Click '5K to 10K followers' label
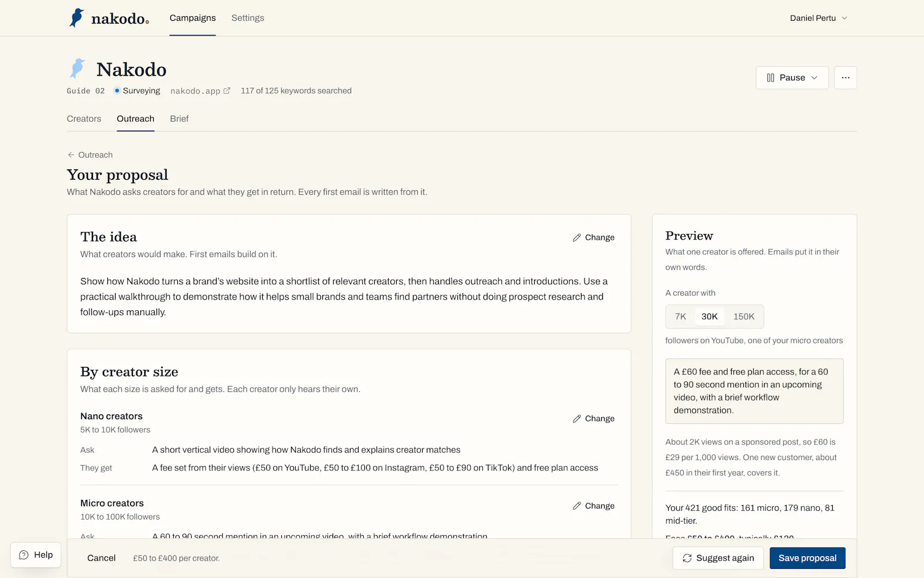This screenshot has height=578, width=924. coord(115,429)
